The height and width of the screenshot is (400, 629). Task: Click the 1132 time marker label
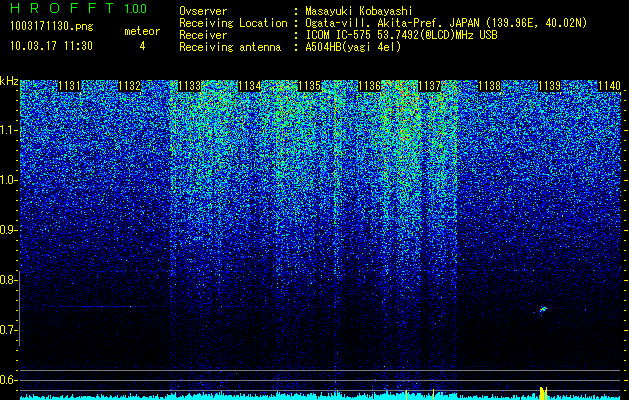[x=130, y=86]
